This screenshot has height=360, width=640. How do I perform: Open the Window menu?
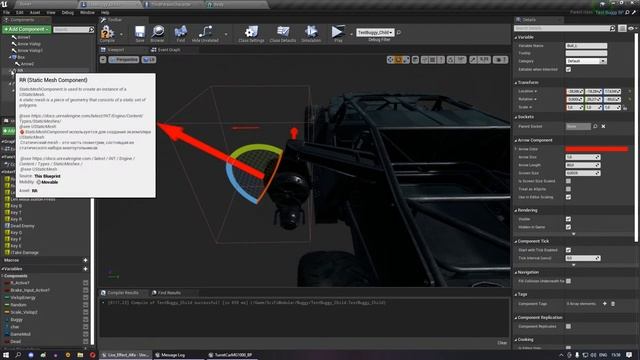87,13
